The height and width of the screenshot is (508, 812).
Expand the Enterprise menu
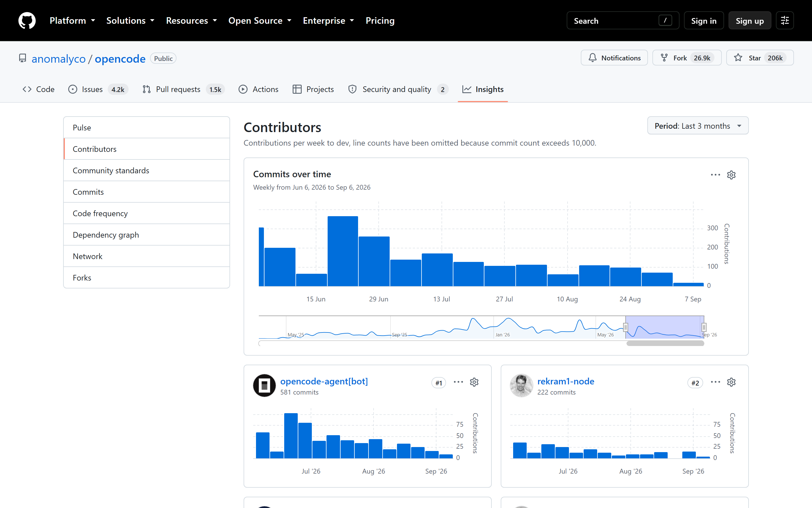(328, 21)
